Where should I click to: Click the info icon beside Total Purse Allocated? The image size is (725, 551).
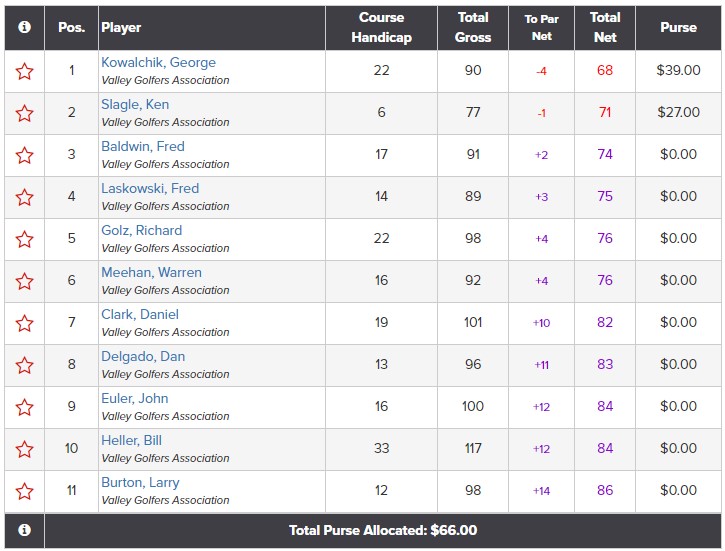coord(25,530)
